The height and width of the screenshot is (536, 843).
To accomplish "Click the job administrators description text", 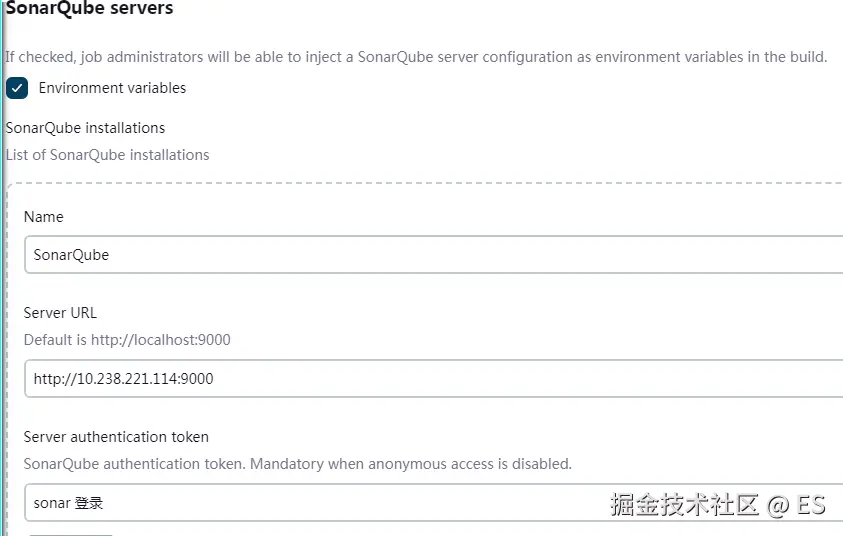I will pyautogui.click(x=416, y=57).
